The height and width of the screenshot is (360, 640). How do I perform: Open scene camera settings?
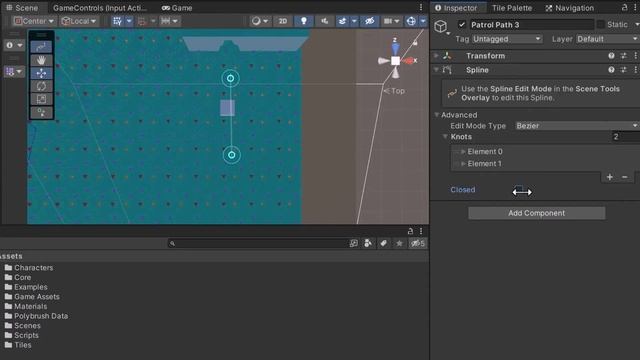(391, 21)
